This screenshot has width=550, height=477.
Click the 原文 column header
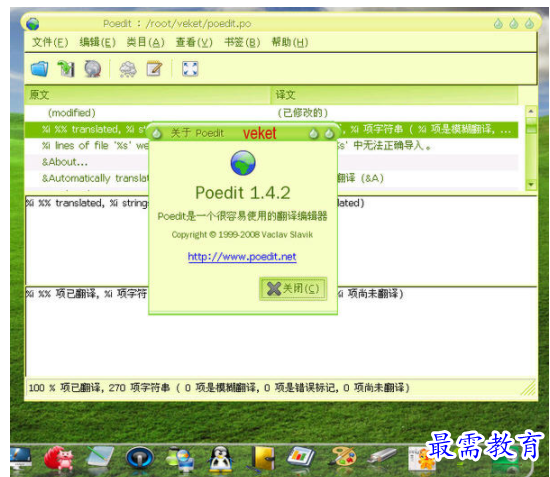click(147, 95)
